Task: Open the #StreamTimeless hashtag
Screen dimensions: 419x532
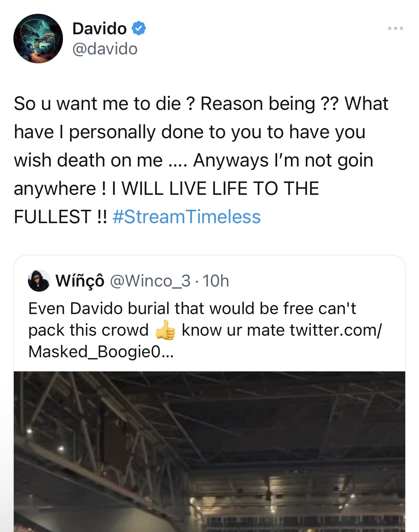Action: click(186, 217)
